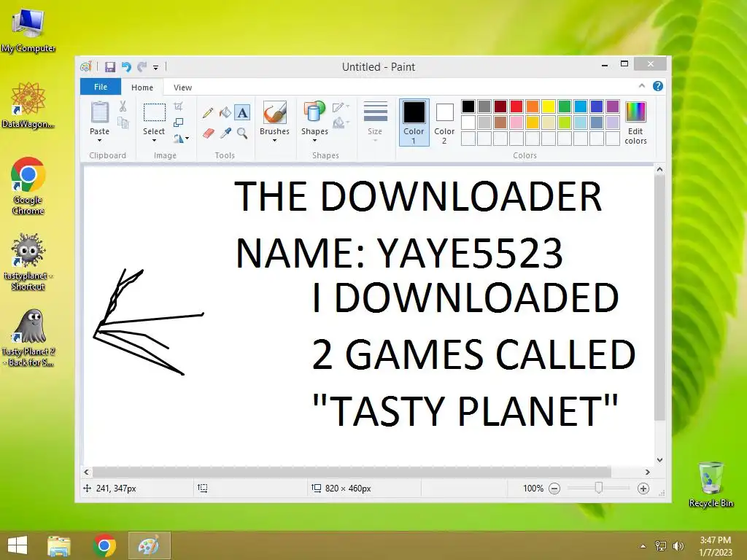Open Customize Quick Access Toolbar dropdown
747x560 pixels.
coord(156,68)
